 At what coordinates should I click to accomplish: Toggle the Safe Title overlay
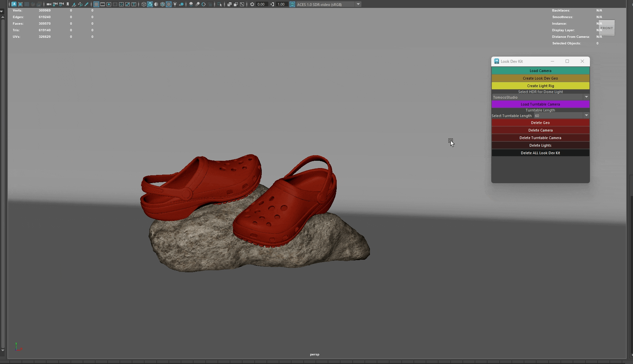pos(134,4)
